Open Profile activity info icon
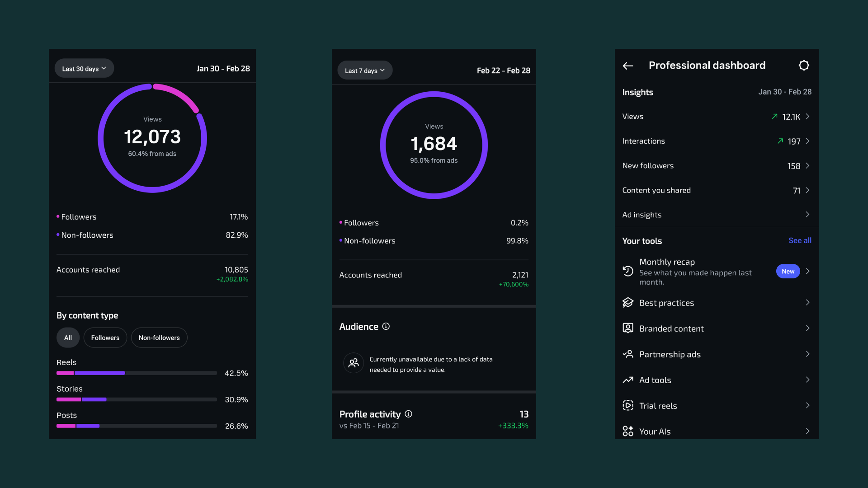Screen dimensions: 868x488 click(409, 414)
